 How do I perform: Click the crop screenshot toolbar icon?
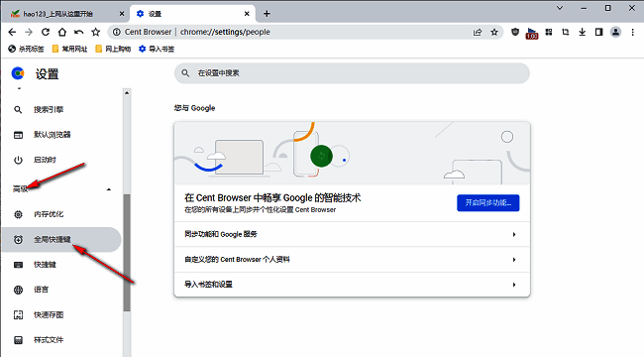[566, 32]
